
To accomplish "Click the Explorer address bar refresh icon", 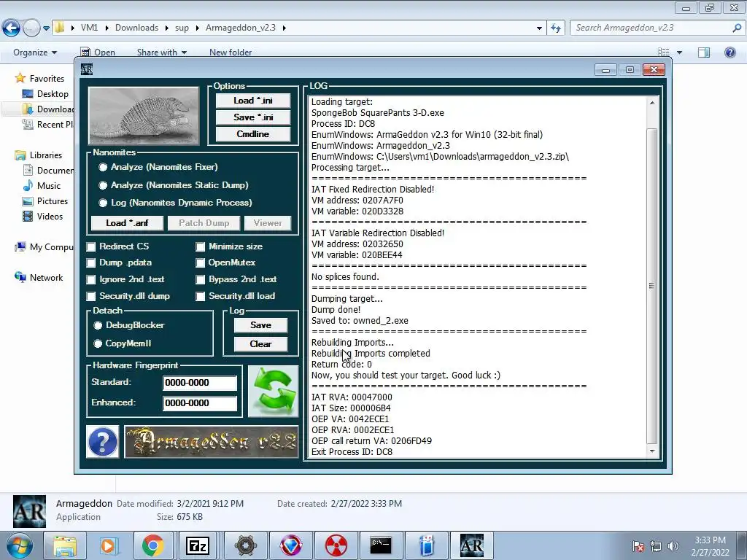I will (x=556, y=28).
